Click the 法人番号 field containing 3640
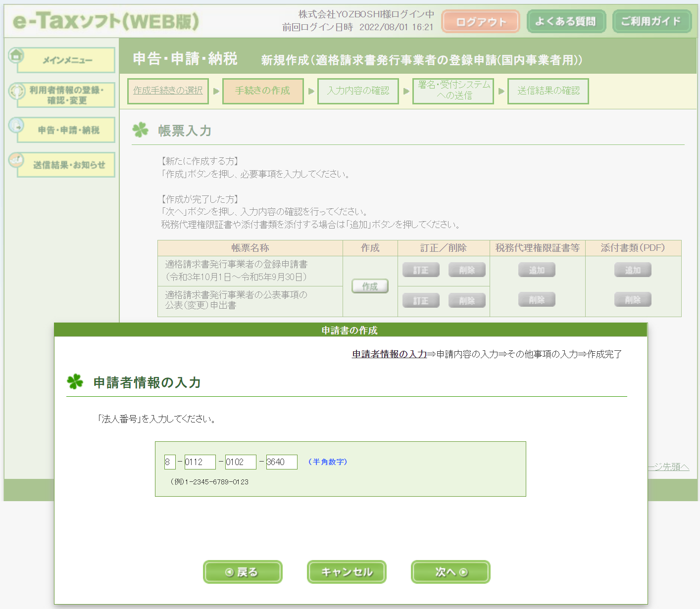 tap(282, 462)
